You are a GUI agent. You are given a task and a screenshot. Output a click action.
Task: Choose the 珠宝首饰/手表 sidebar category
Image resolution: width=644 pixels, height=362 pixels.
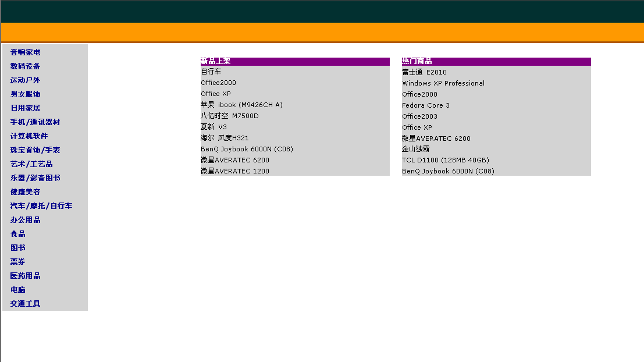pos(35,150)
